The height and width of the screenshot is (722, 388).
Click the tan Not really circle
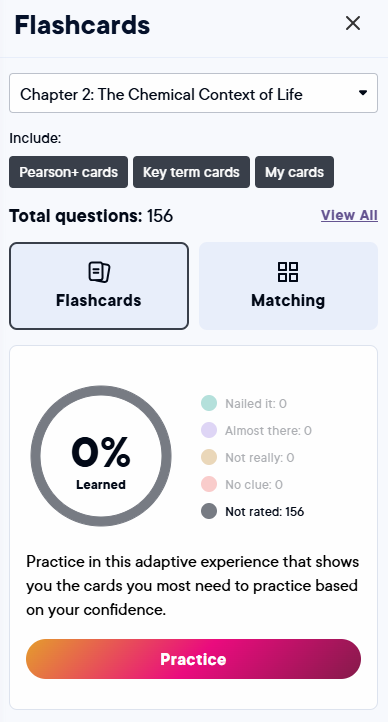point(209,458)
